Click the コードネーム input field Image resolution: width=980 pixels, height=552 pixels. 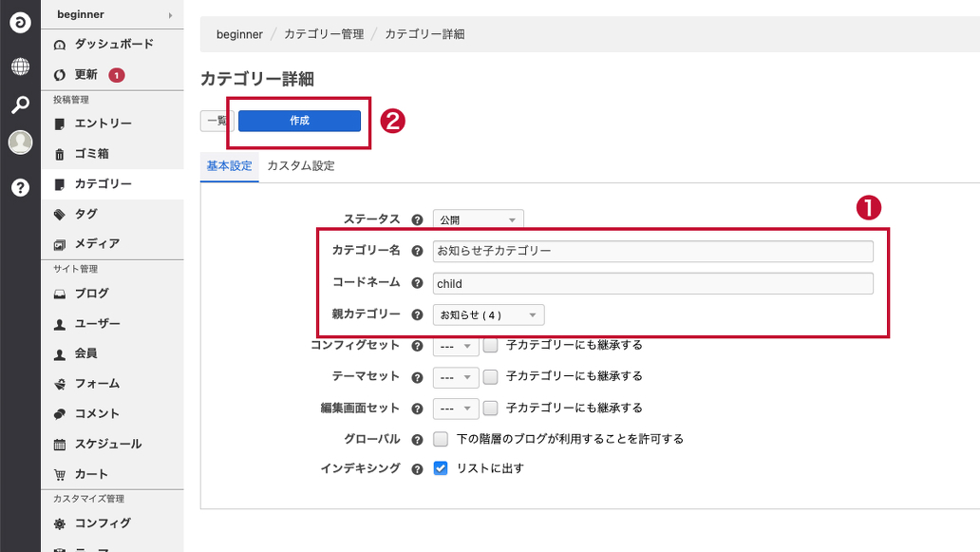tap(652, 283)
